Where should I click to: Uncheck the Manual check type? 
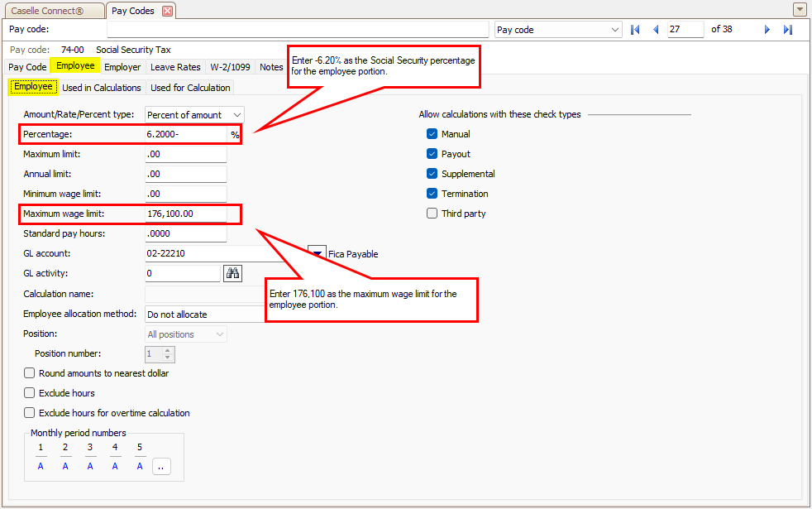click(432, 134)
